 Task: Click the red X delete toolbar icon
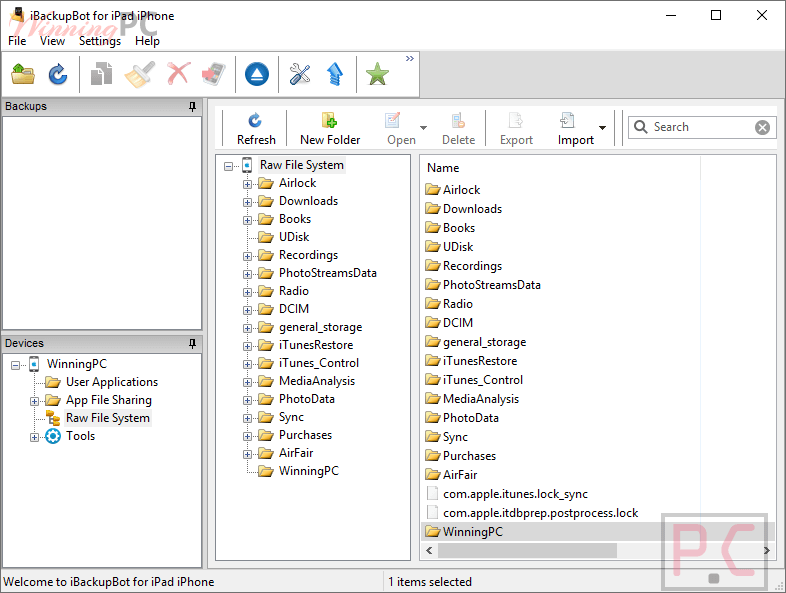(x=178, y=74)
